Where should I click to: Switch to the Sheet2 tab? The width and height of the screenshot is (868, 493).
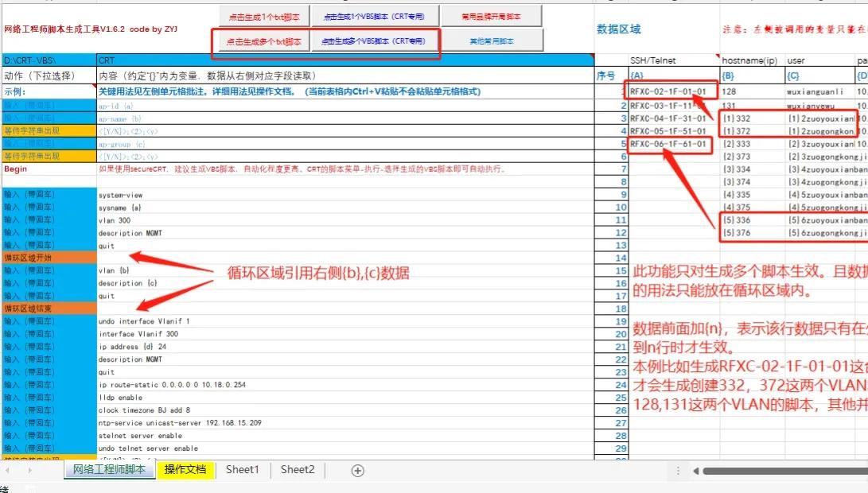[297, 470]
